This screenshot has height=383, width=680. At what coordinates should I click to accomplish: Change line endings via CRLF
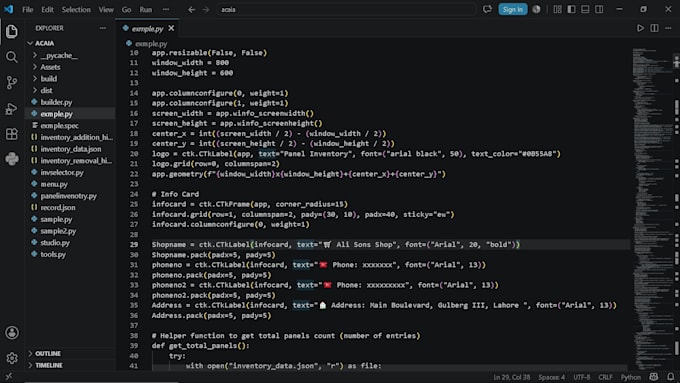point(605,377)
